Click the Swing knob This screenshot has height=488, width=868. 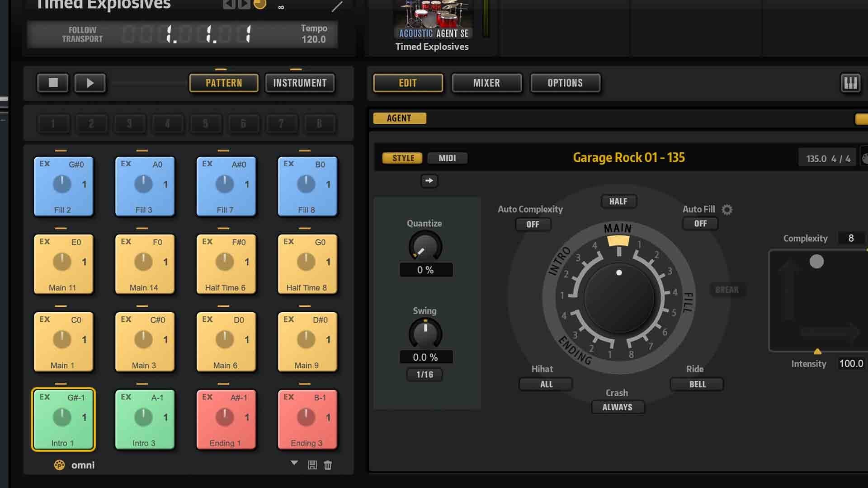[x=425, y=333]
